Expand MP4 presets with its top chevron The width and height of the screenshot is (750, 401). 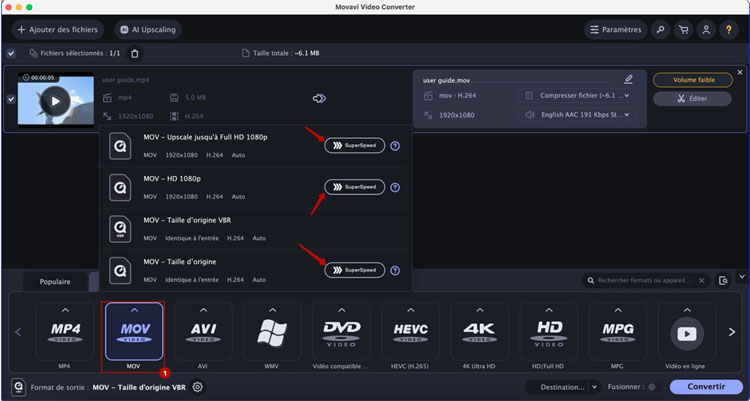pyautogui.click(x=66, y=310)
